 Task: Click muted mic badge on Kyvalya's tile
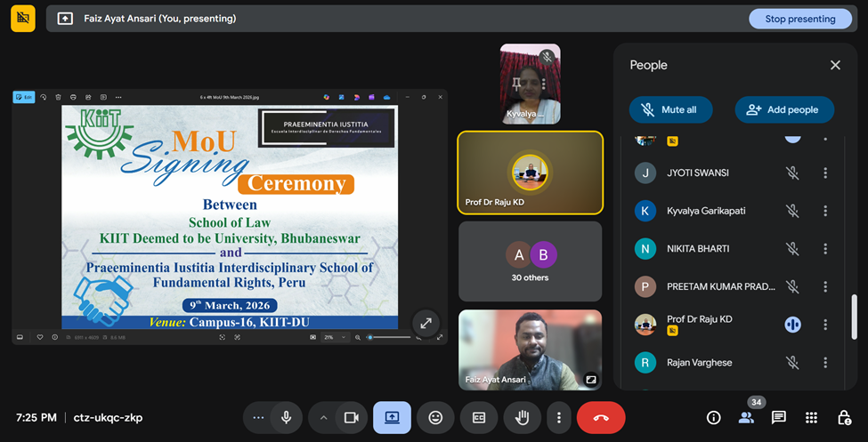coord(547,57)
